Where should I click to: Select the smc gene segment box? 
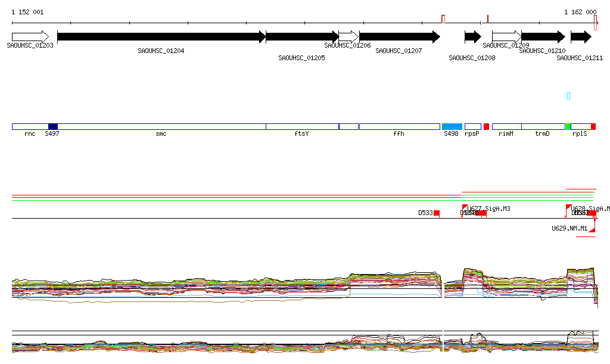pos(161,126)
